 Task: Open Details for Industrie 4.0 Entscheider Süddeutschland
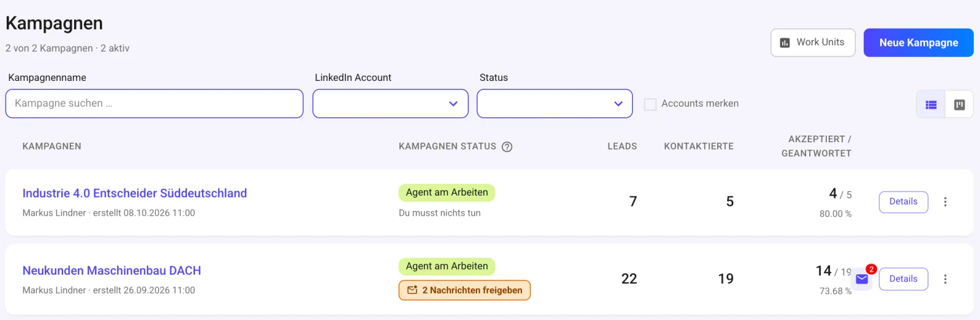click(903, 202)
